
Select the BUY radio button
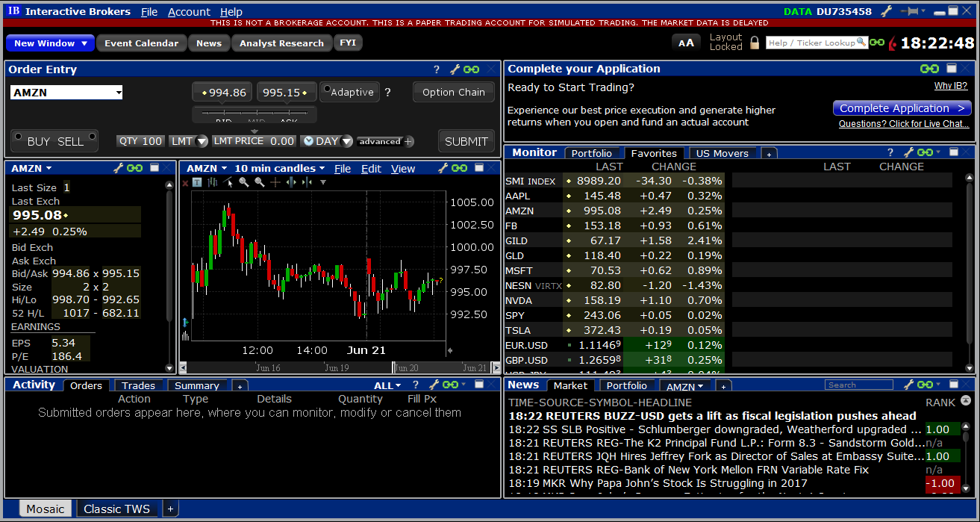point(16,137)
